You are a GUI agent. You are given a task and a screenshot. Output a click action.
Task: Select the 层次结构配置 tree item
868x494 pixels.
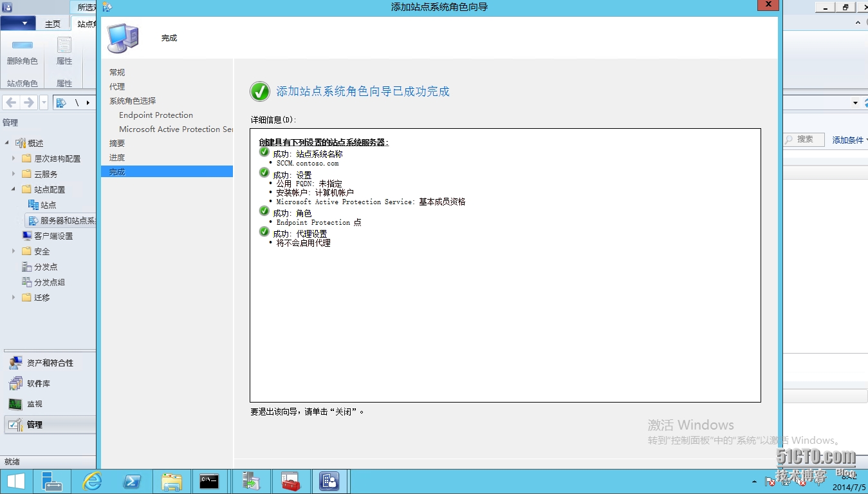(x=57, y=158)
